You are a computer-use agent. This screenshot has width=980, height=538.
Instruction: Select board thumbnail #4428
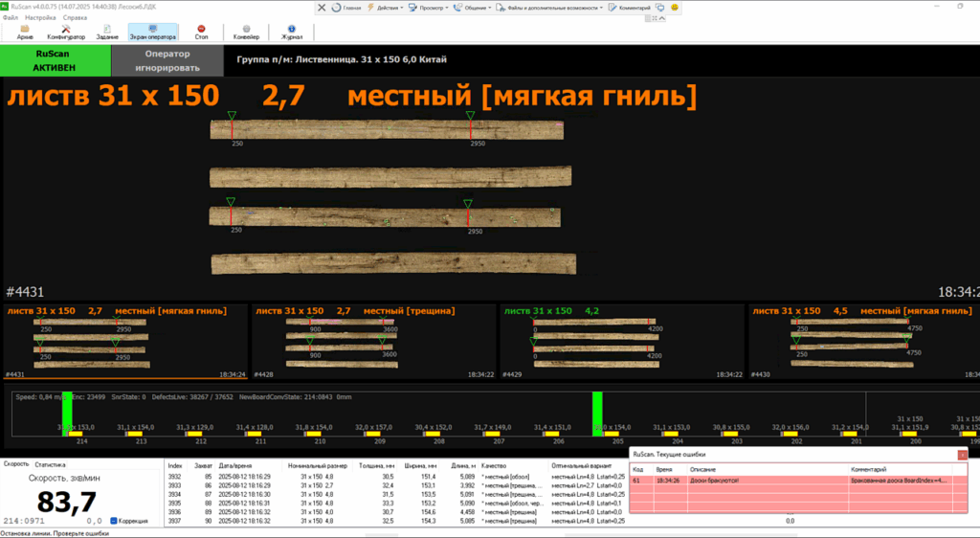pos(373,342)
